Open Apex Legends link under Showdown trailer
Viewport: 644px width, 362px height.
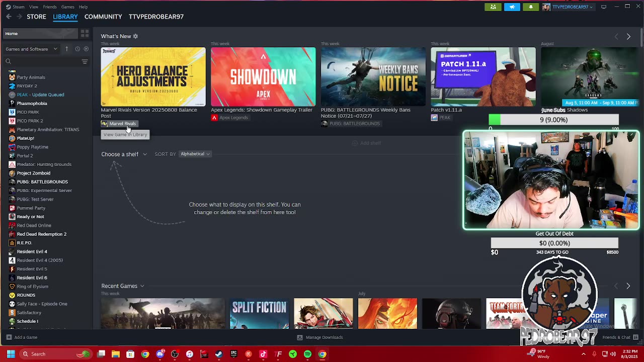(229, 118)
